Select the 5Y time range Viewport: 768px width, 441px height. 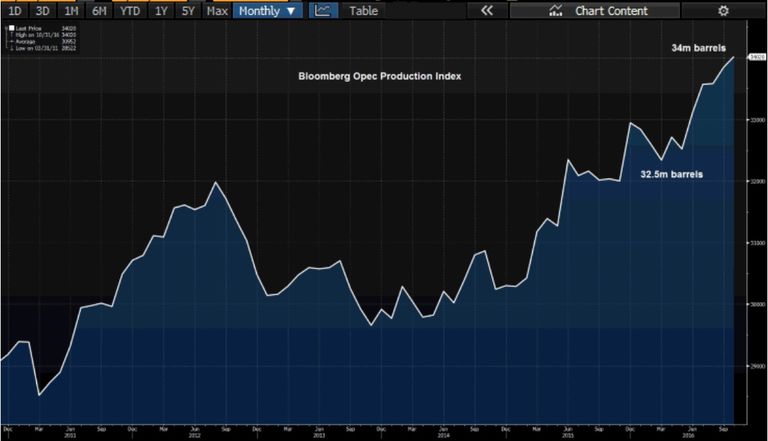click(x=188, y=11)
